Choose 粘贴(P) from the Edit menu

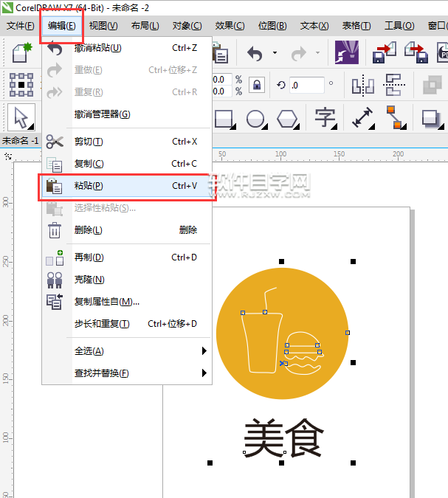tap(127, 186)
